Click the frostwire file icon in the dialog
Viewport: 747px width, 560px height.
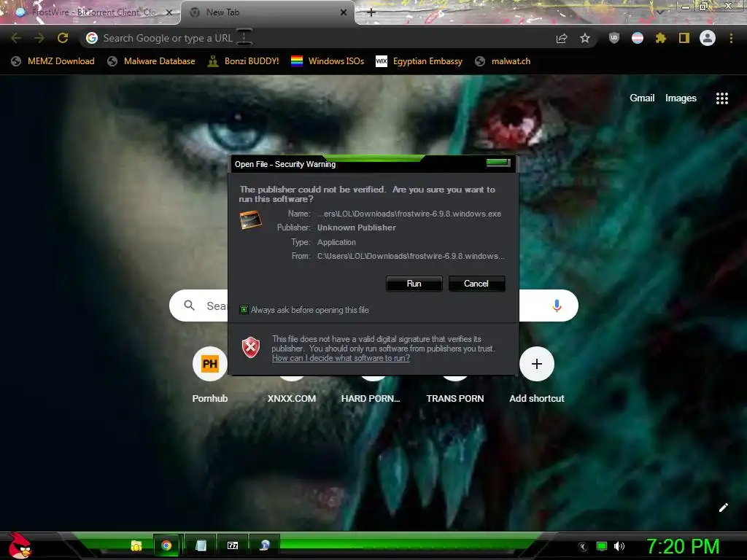coord(251,220)
